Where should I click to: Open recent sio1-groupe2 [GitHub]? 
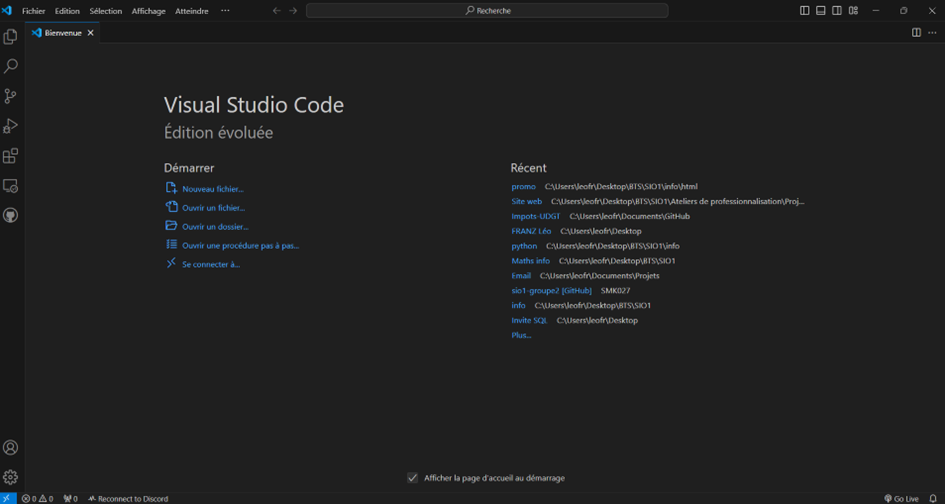pyautogui.click(x=551, y=291)
